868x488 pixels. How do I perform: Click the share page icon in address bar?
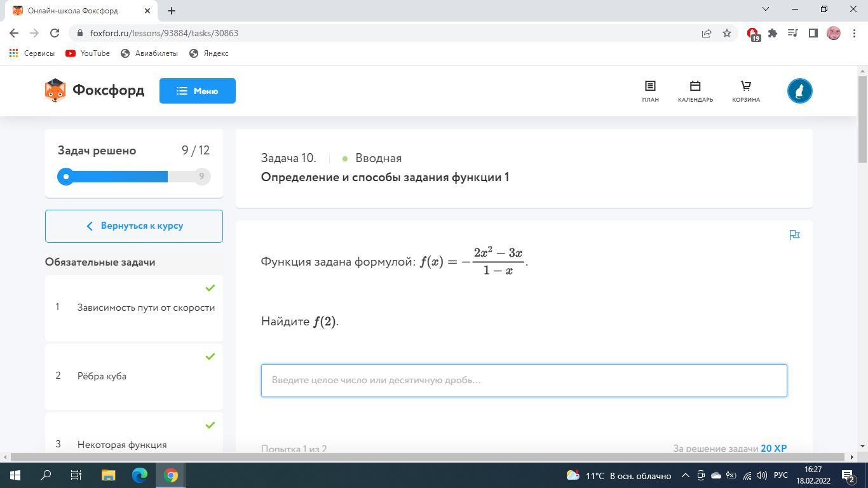click(707, 33)
